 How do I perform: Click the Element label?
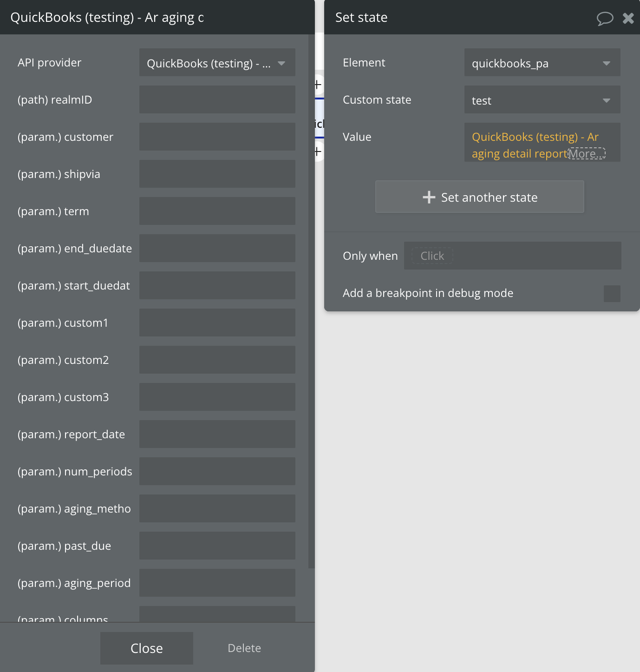pyautogui.click(x=364, y=63)
